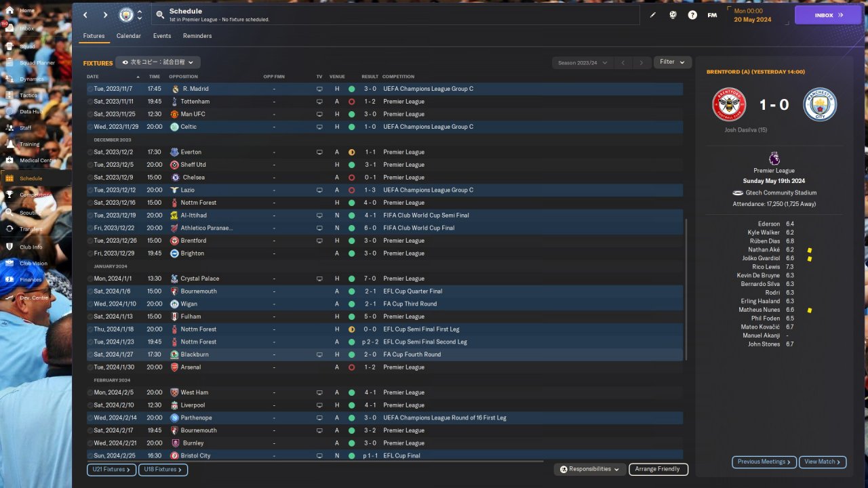868x488 pixels.
Task: Click the Brentford crest in the match panel
Action: pyautogui.click(x=729, y=105)
